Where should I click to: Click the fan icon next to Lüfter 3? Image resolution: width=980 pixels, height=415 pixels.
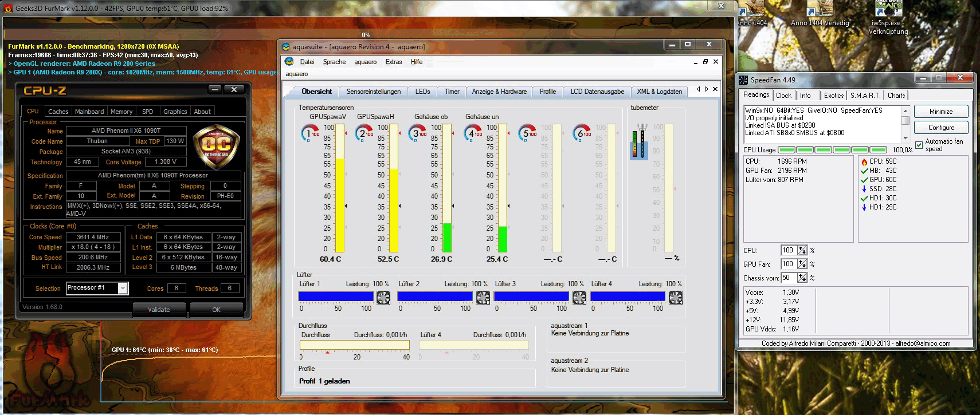[579, 297]
